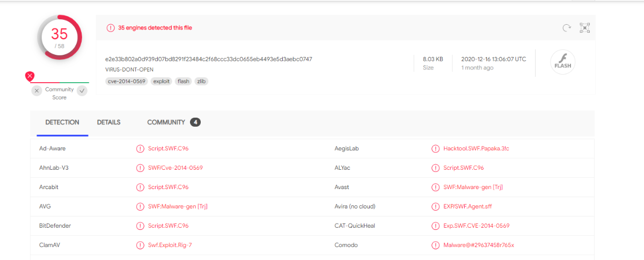Click the exploit tag
The height and width of the screenshot is (260, 644).
(x=161, y=81)
